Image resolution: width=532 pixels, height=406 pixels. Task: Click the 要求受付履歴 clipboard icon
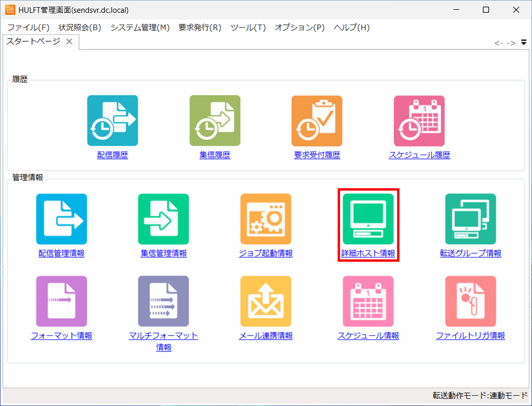tap(317, 121)
